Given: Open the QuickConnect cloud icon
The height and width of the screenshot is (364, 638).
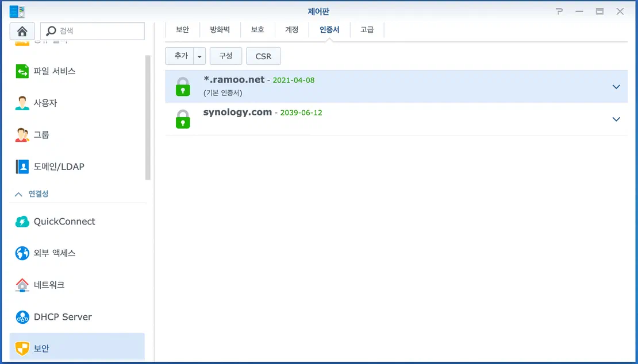Looking at the screenshot, I should (22, 222).
